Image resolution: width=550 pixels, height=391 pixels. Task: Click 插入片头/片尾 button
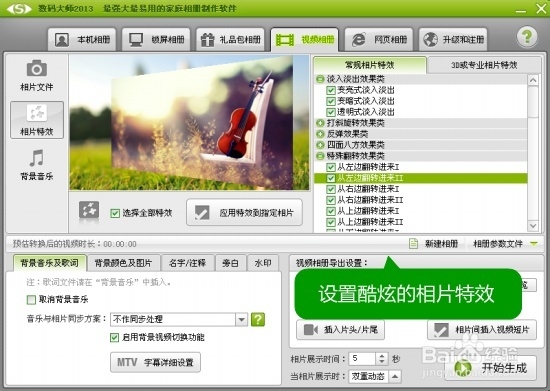pyautogui.click(x=340, y=330)
